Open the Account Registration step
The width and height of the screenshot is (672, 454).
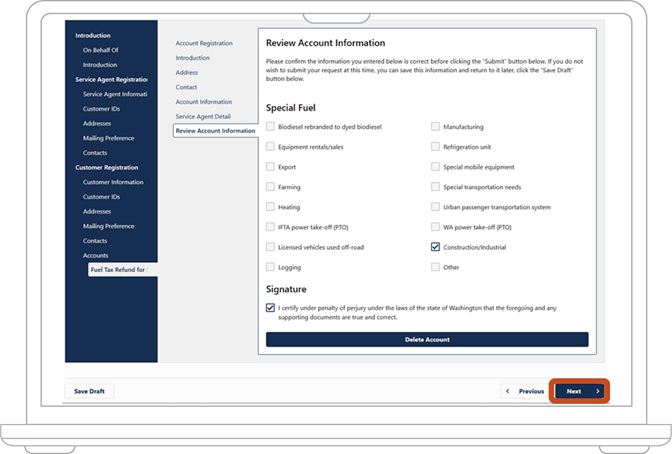(204, 43)
